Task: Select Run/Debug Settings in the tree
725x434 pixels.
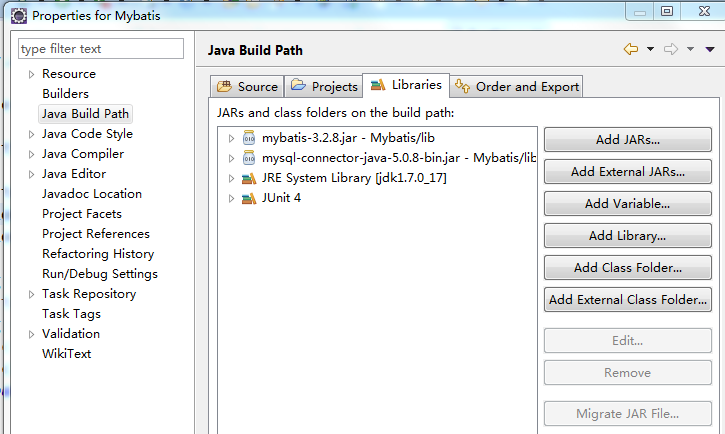Action: 100,274
